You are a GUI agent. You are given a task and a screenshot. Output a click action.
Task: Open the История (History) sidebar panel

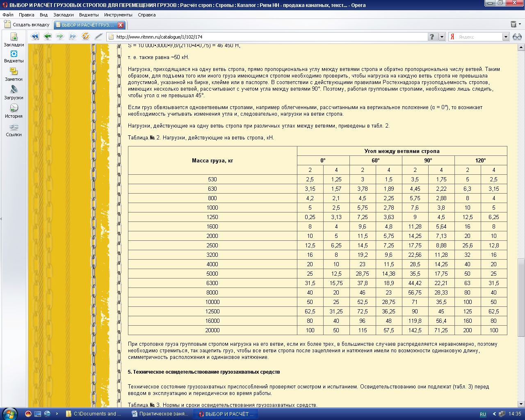(14, 111)
